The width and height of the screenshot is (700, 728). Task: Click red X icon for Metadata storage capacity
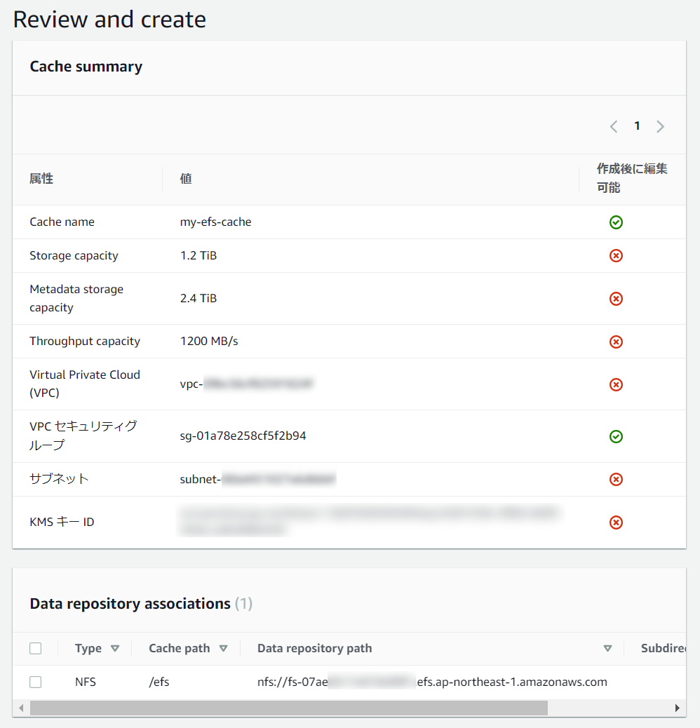tap(616, 299)
